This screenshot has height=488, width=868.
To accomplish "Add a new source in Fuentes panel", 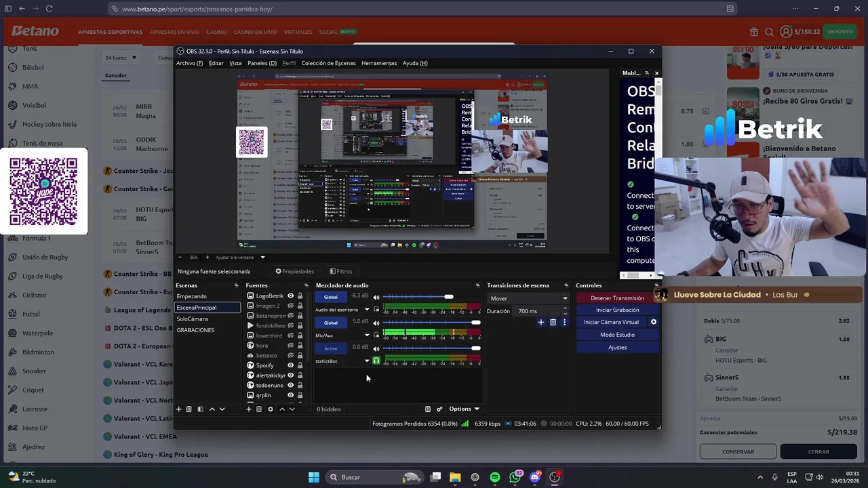I will (x=248, y=409).
